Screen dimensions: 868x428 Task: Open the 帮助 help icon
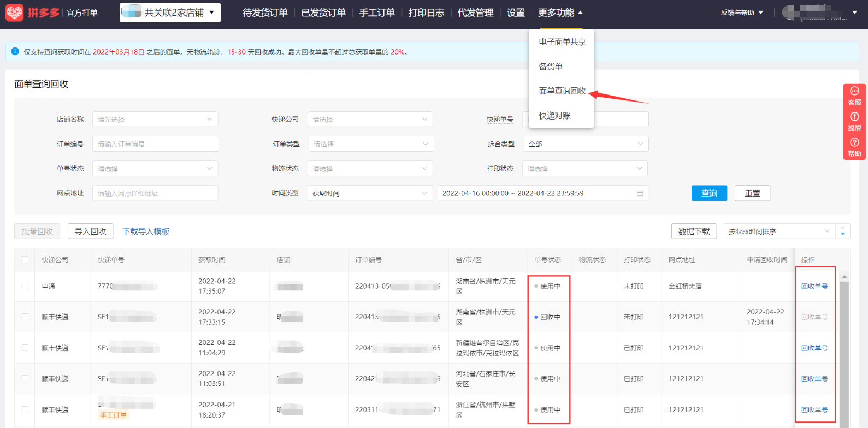click(x=854, y=142)
